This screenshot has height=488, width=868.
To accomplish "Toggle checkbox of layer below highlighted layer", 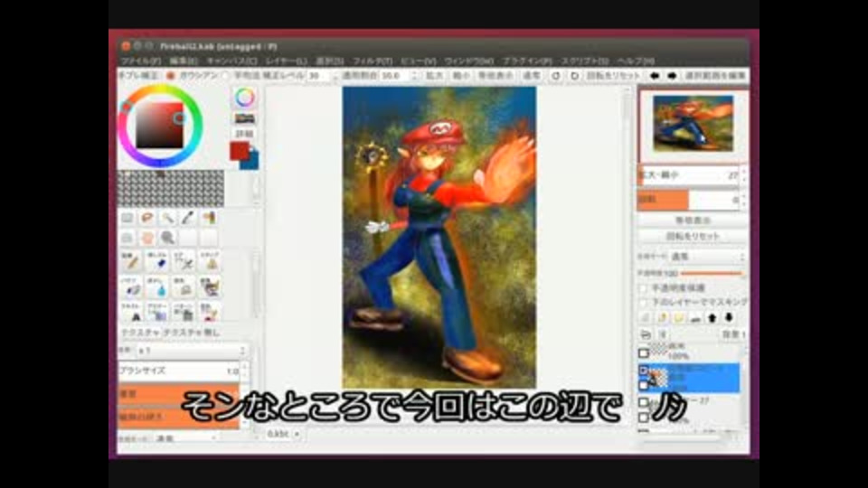I will (x=643, y=402).
